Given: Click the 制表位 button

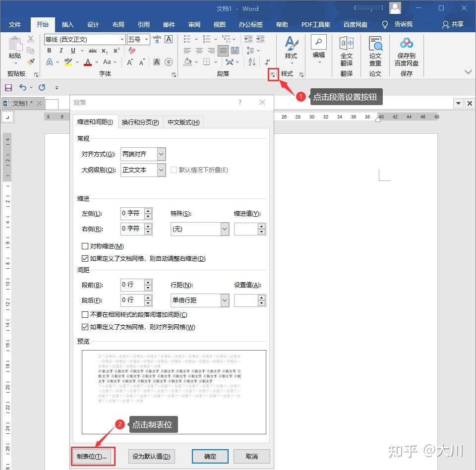Looking at the screenshot, I should [92, 456].
